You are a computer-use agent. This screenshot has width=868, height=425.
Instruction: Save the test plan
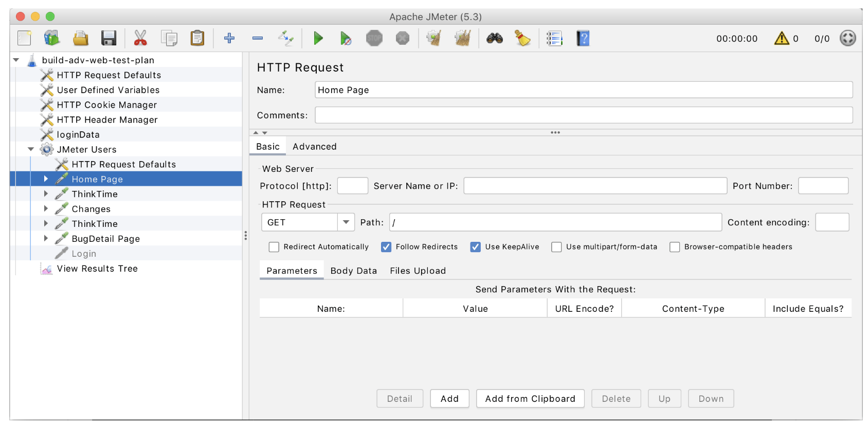(x=109, y=38)
